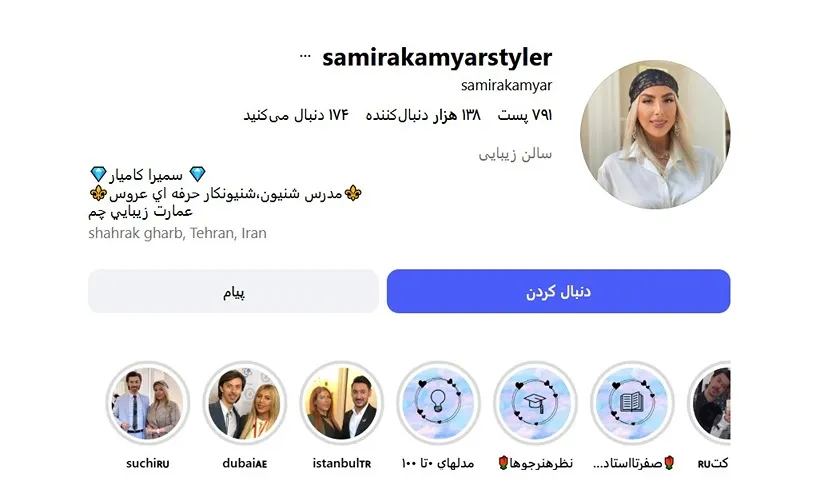The width and height of the screenshot is (824, 501).
Task: View the profile picture
Action: pos(655,135)
